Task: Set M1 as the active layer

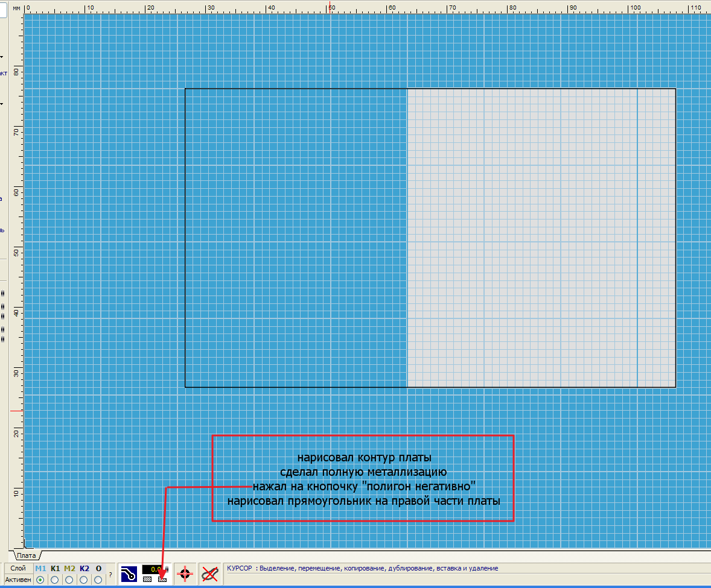Action: 40,580
